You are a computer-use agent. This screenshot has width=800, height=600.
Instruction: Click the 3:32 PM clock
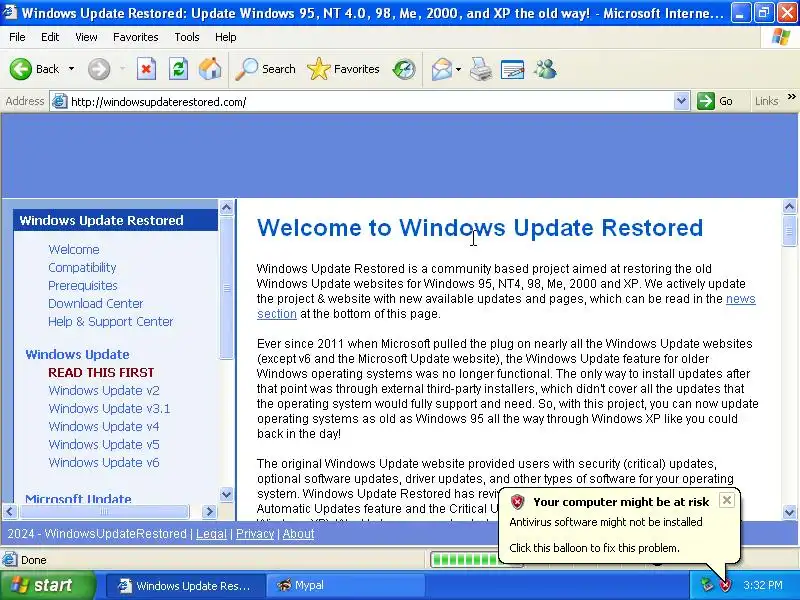click(763, 585)
